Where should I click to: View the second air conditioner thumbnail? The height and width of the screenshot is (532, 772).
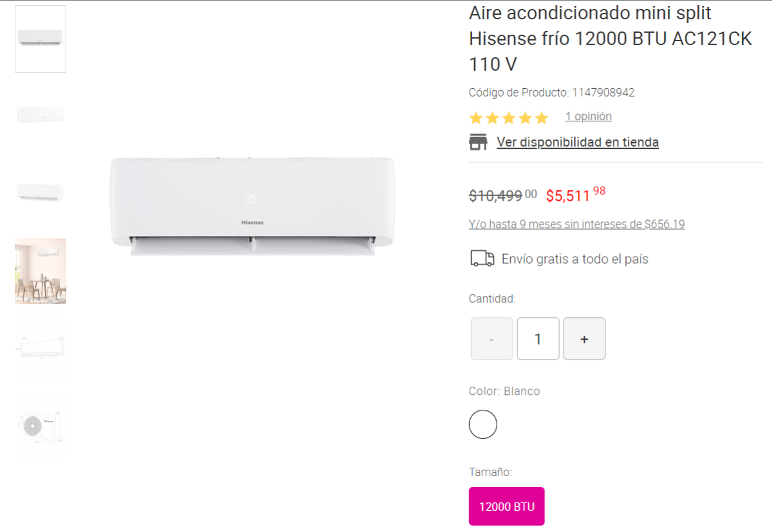pyautogui.click(x=41, y=116)
